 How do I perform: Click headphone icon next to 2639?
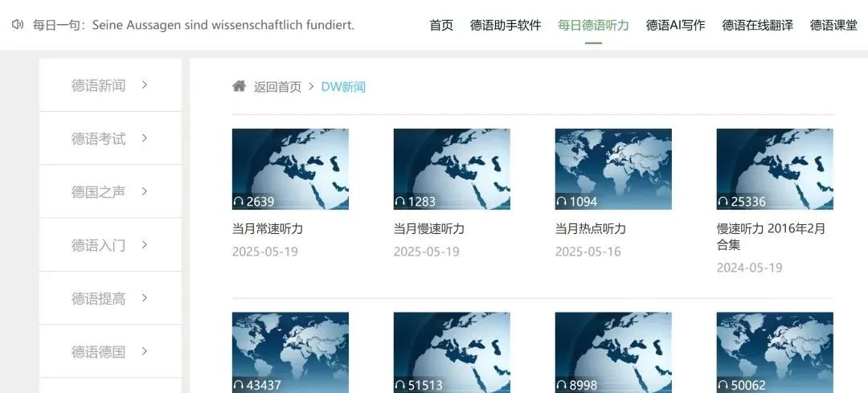[239, 202]
